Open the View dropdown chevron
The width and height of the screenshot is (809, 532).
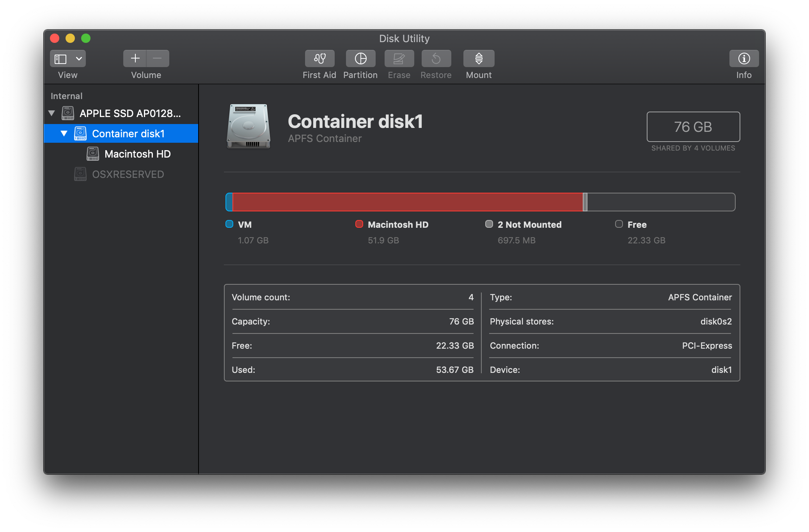pyautogui.click(x=79, y=59)
